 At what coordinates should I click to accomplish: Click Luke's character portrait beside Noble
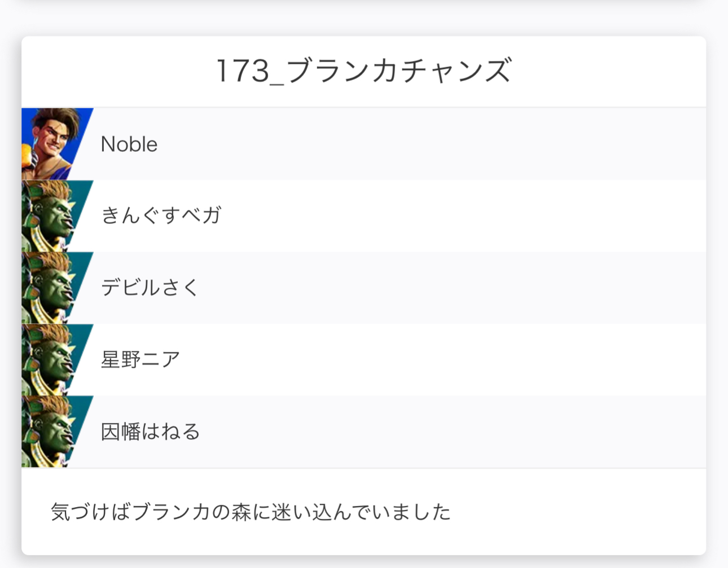[x=54, y=144]
